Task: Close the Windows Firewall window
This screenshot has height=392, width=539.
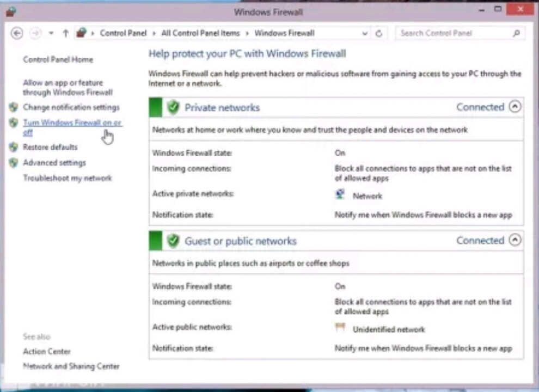Action: point(520,9)
